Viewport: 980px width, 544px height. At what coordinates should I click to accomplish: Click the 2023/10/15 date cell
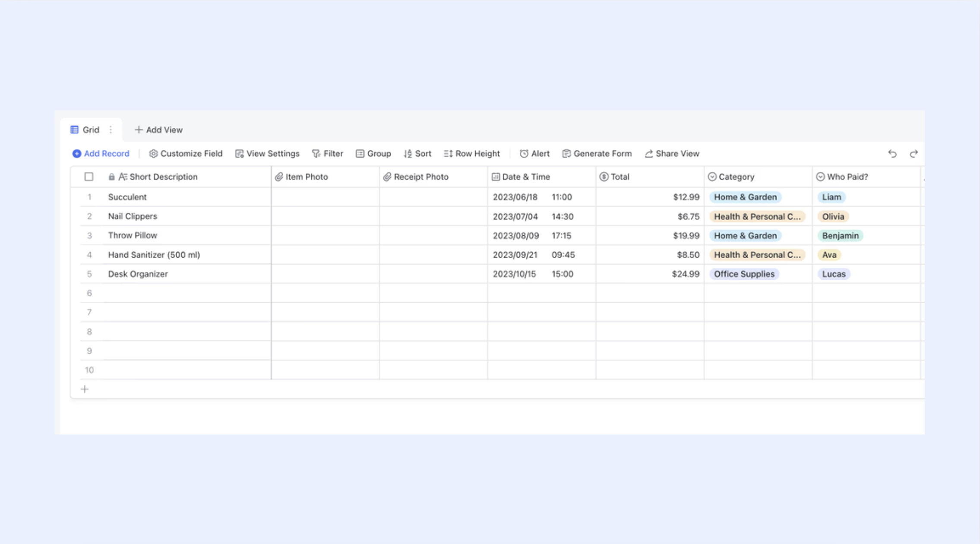point(542,274)
